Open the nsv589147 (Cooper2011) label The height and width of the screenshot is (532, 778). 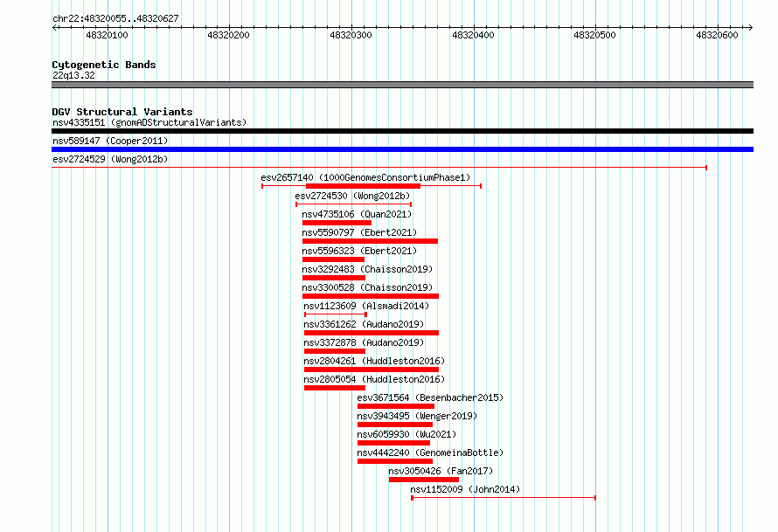click(110, 141)
